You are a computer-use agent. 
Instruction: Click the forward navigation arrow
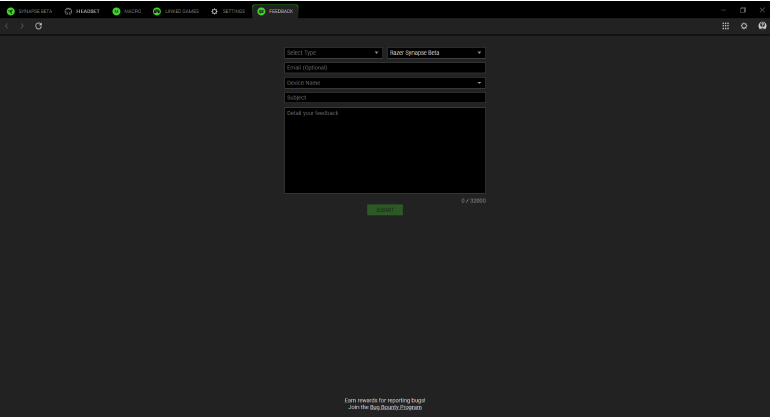[22, 26]
